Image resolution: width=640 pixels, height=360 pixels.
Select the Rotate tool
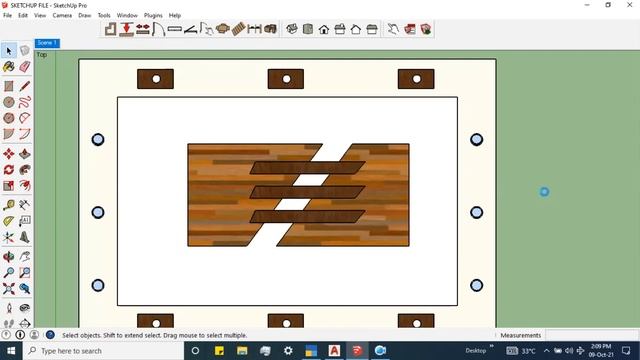[x=9, y=170]
